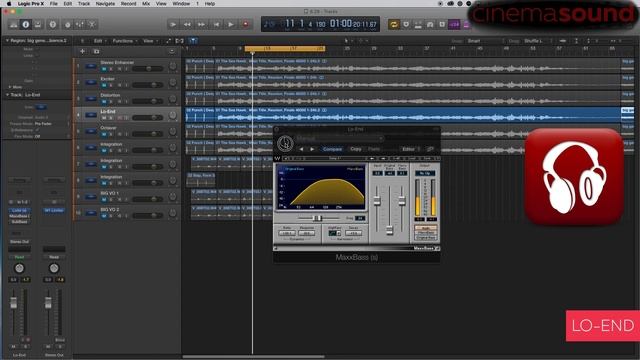Toggle the Inspector icon in toolbar
The width and height of the screenshot is (640, 360).
click(26, 24)
